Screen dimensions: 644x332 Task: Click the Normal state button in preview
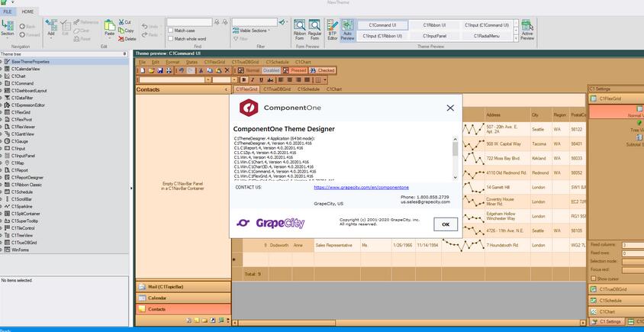tap(249, 71)
